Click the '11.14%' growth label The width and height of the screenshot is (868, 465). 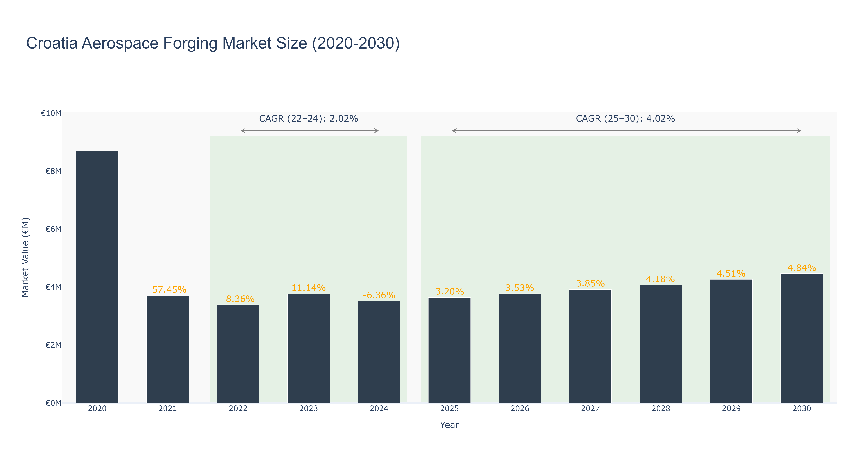coord(308,288)
